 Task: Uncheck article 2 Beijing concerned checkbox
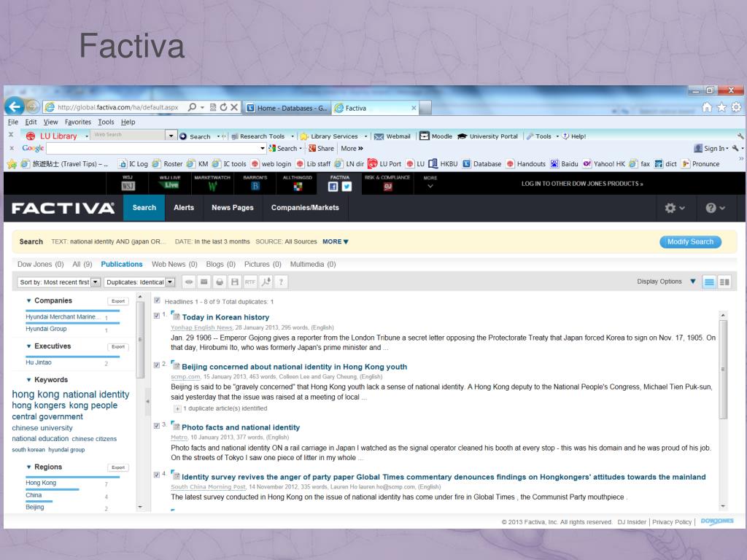click(x=157, y=365)
